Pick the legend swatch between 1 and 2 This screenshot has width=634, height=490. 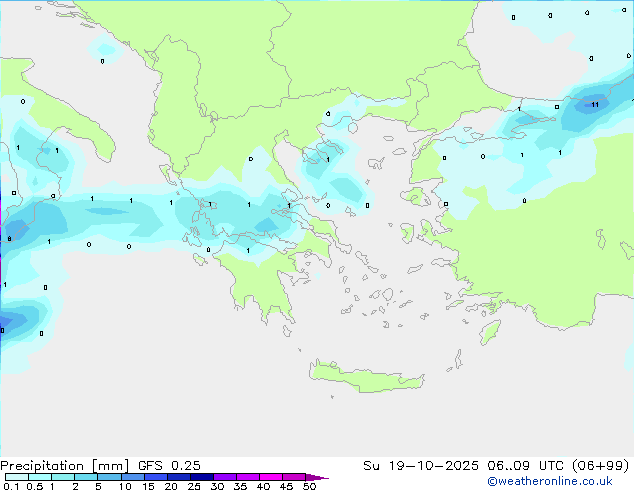pos(63,477)
